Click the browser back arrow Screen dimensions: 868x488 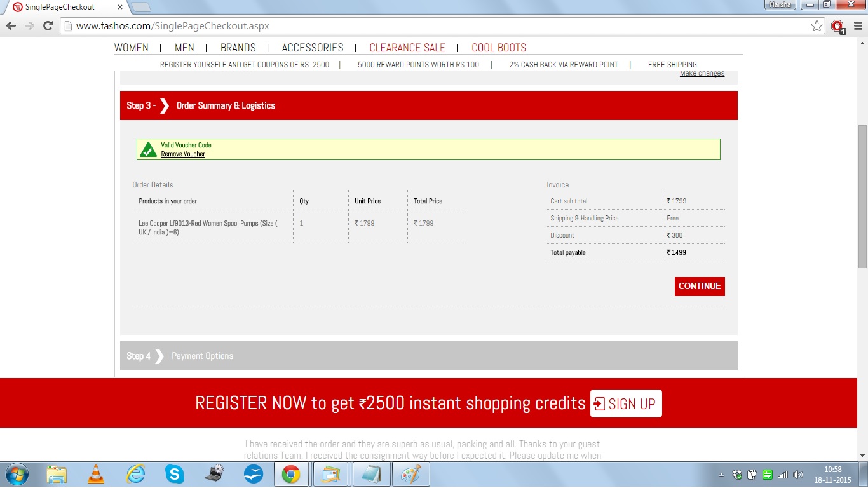click(11, 26)
